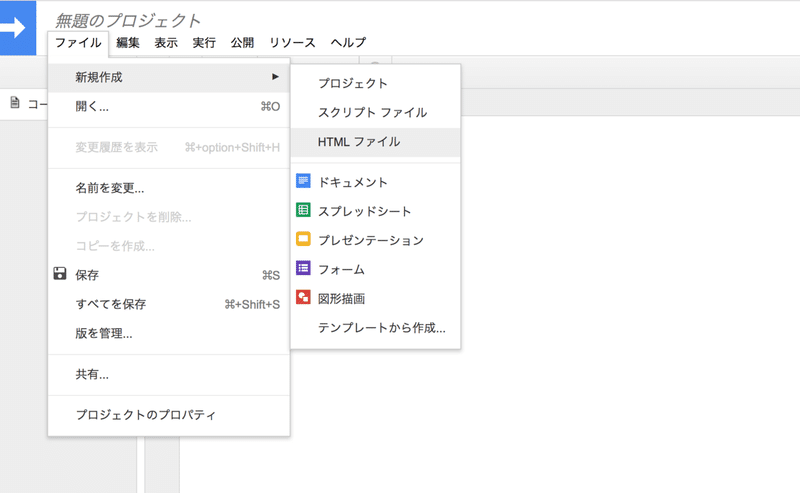Select プレゼンテーション in the submenu
Screen dimensions: 800x493
click(x=376, y=240)
